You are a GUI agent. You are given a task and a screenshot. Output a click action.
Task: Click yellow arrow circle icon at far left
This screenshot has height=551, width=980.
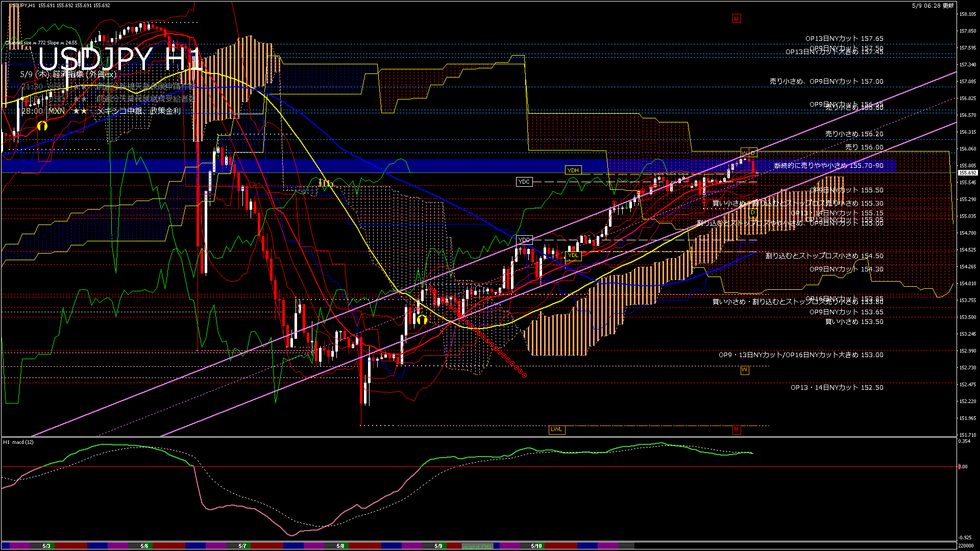(x=42, y=125)
